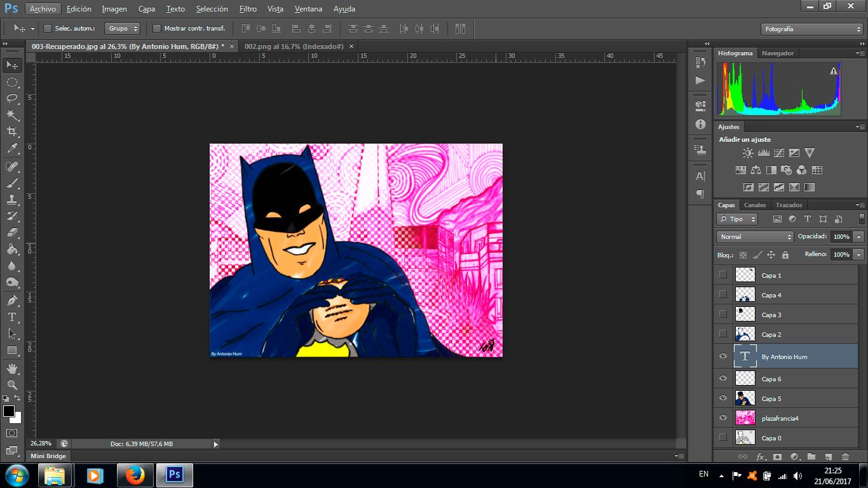Open the Mini Bridge panel
This screenshot has width=868, height=488.
coord(49,456)
